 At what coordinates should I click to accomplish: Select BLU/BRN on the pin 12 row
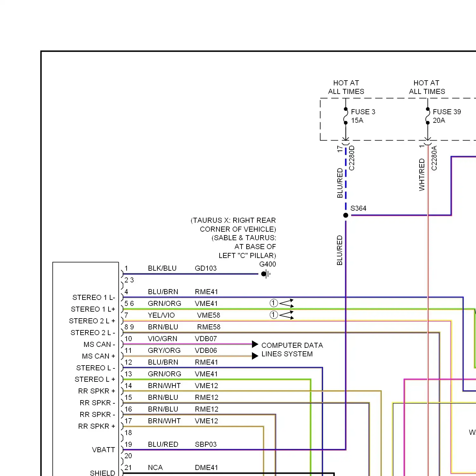coord(163,362)
